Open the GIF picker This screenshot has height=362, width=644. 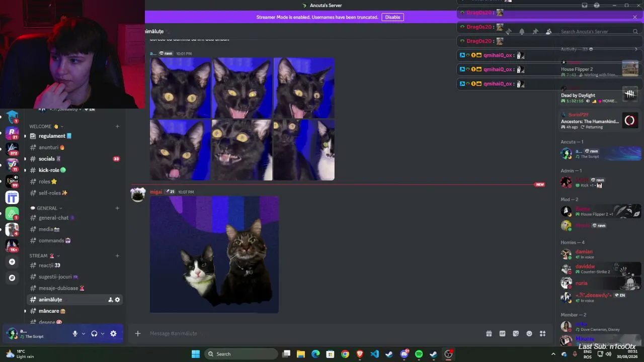pyautogui.click(x=502, y=333)
